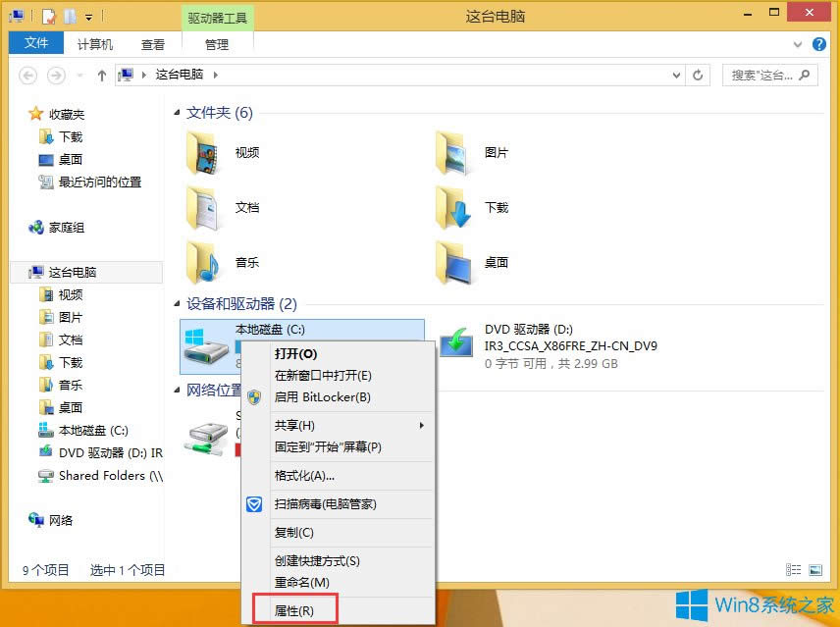Click inside the search box

pos(761,75)
